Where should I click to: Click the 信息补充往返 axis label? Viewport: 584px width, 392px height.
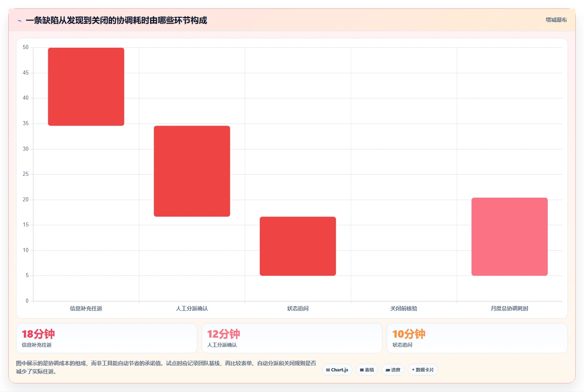(86, 308)
